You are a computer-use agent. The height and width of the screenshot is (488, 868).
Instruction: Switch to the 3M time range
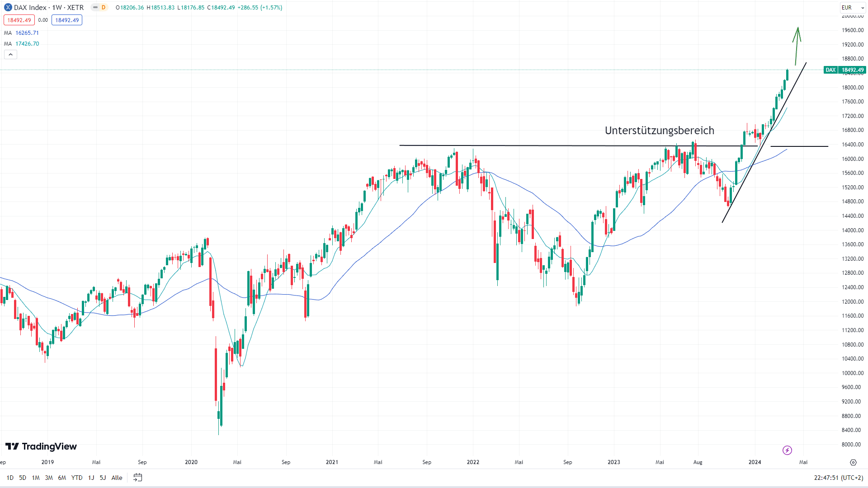pos(49,478)
